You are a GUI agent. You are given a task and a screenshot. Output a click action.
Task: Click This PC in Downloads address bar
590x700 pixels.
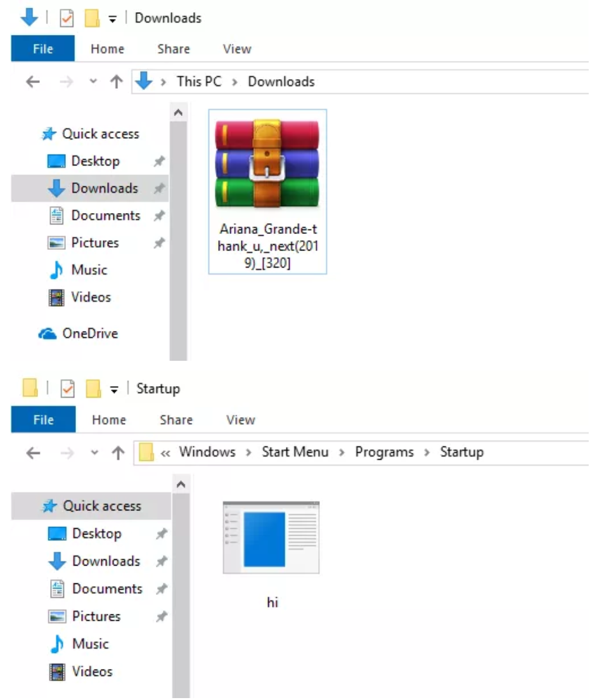pyautogui.click(x=199, y=82)
